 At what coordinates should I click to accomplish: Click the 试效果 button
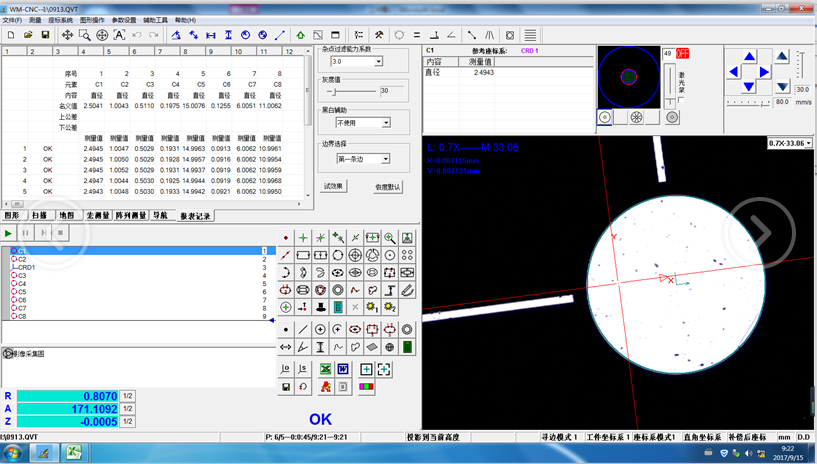(x=333, y=187)
